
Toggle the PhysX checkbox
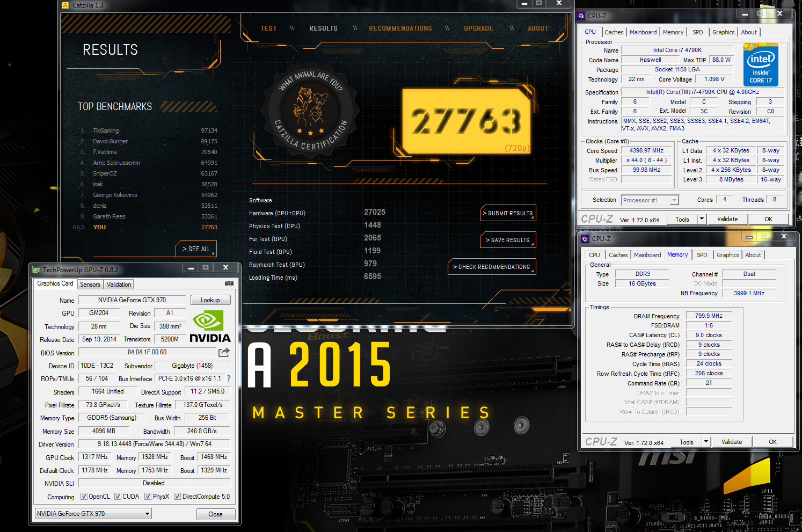coord(148,497)
